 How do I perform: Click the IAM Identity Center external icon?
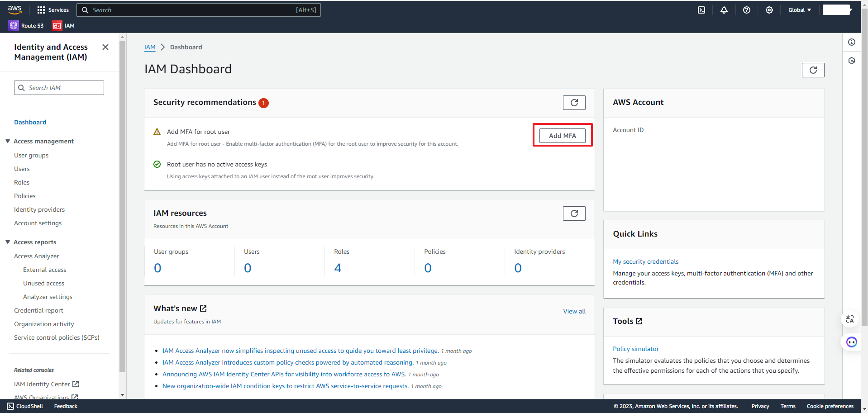click(x=76, y=384)
